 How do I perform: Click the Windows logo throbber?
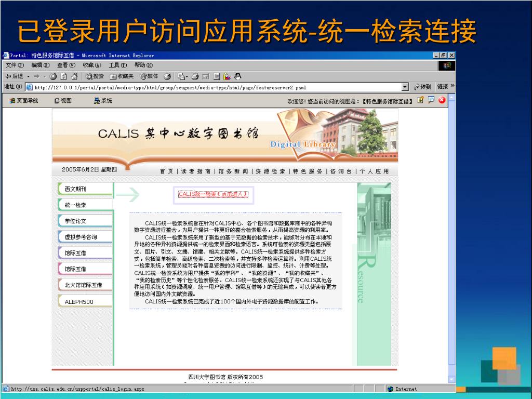(447, 65)
